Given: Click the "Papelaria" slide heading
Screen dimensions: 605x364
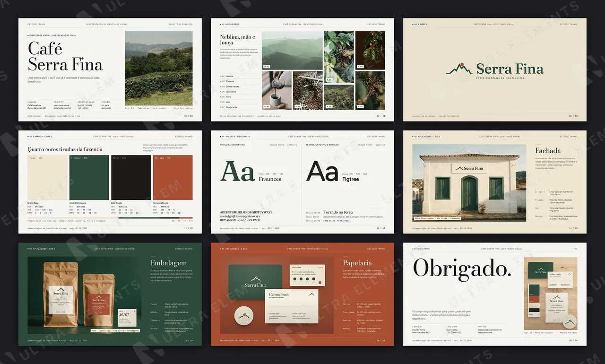Looking at the screenshot, I should click(x=357, y=263).
